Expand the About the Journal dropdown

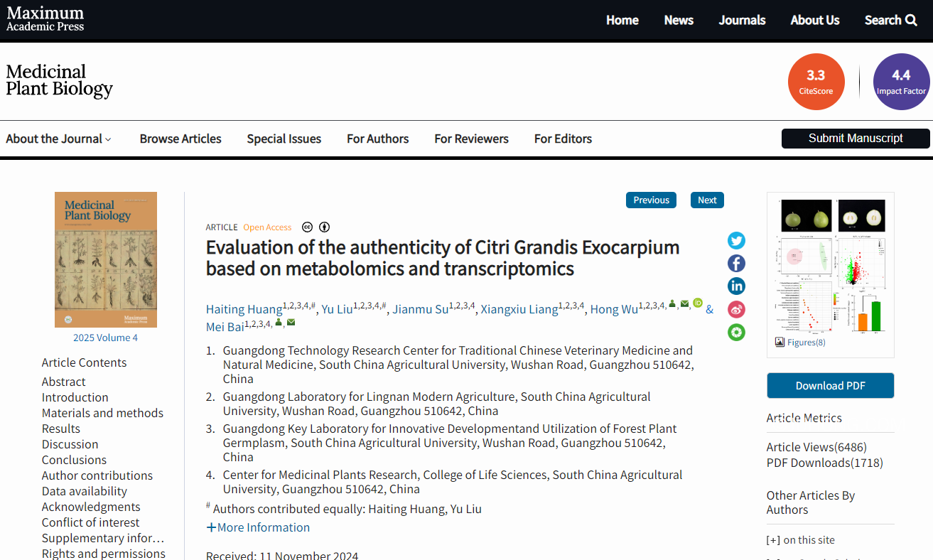click(58, 139)
